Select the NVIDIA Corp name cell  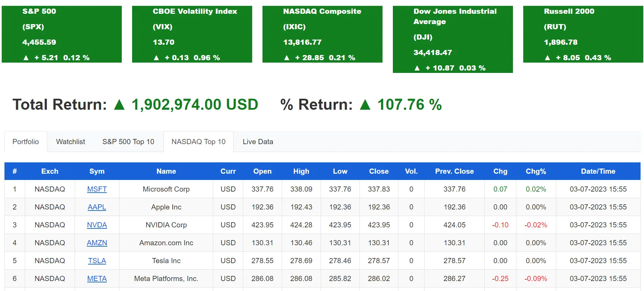click(x=166, y=225)
